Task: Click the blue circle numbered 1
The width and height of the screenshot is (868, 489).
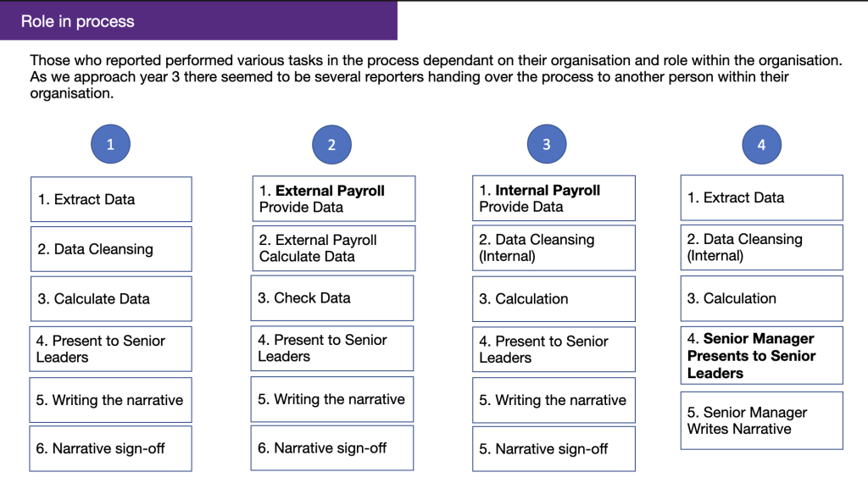Action: pyautogui.click(x=110, y=145)
